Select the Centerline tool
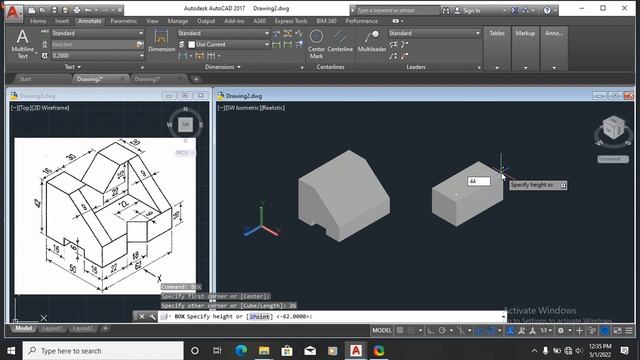The height and width of the screenshot is (360, 640). point(340,41)
